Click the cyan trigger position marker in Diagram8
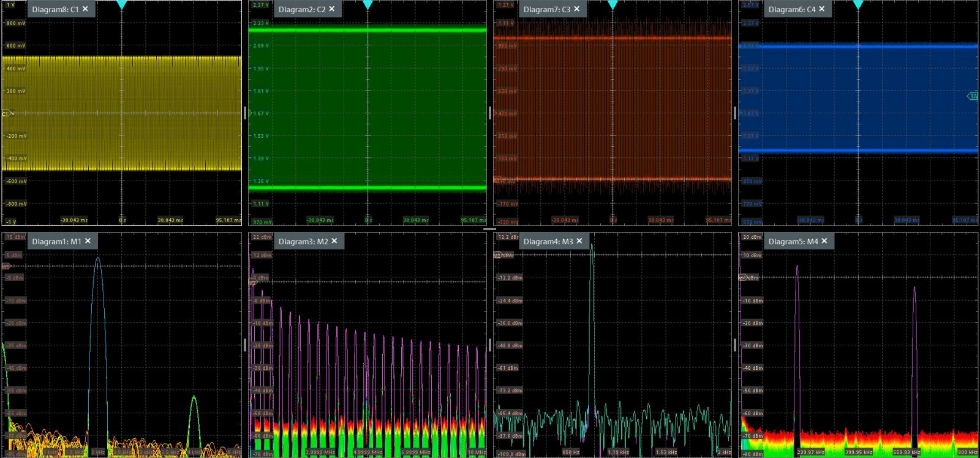Image resolution: width=980 pixels, height=458 pixels. click(122, 5)
